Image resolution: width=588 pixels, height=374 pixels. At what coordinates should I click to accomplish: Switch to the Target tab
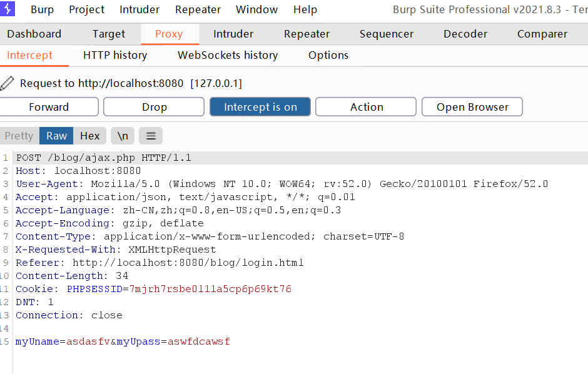[x=109, y=34]
